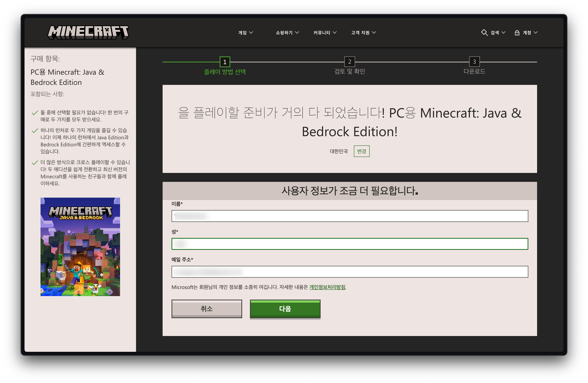The image size is (588, 383).
Task: Click the 변경 country button
Action: click(361, 151)
